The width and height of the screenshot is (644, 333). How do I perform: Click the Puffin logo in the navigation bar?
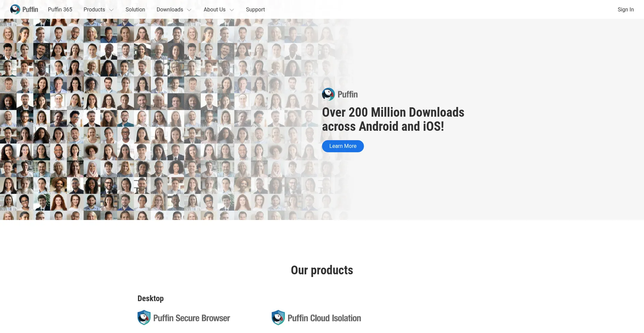(24, 9)
